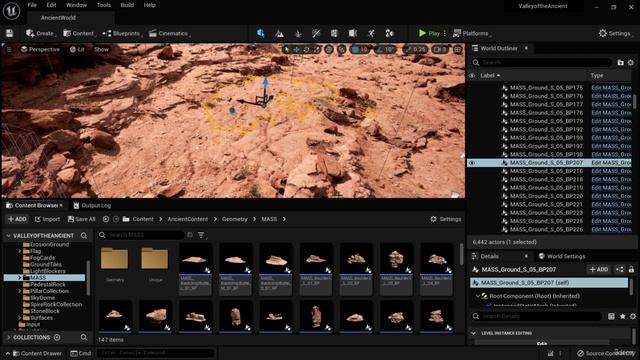Open the Perspective view mode dropdown
Viewport: 640px width, 360px height.
pos(40,49)
